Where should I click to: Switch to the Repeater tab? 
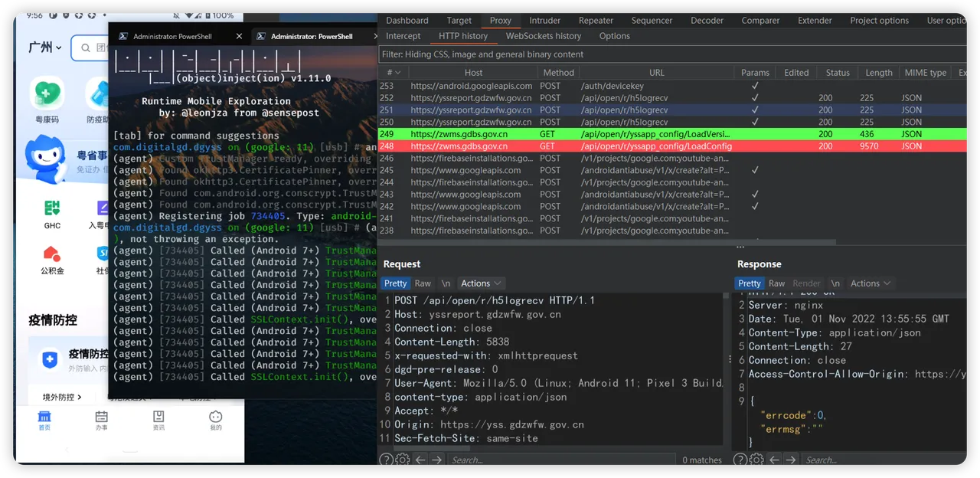point(596,21)
